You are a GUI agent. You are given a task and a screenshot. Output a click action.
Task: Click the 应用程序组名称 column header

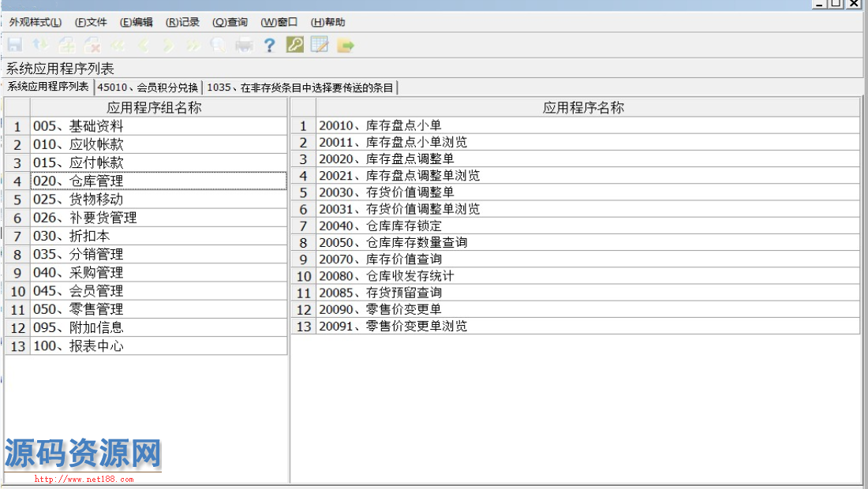[155, 107]
